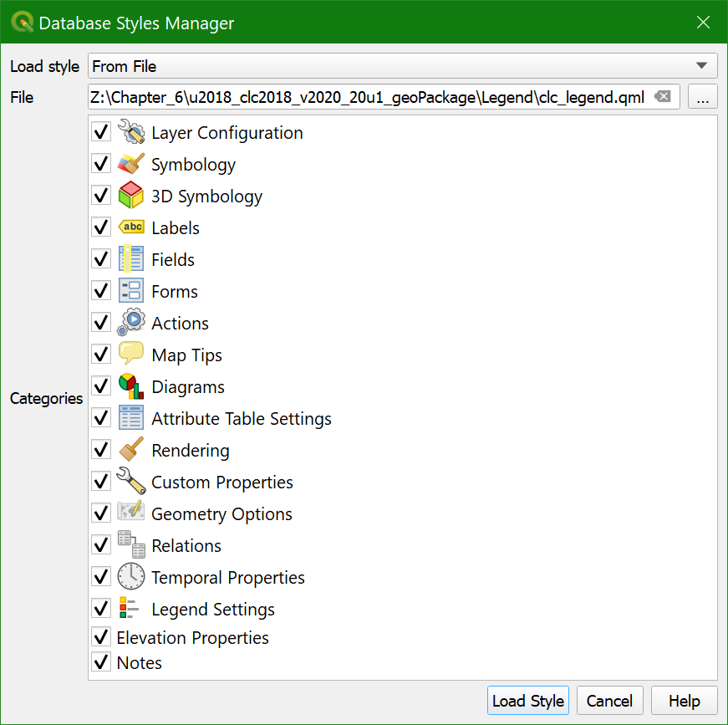Open Help for the styles manager
This screenshot has width=728, height=725.
pos(685,701)
